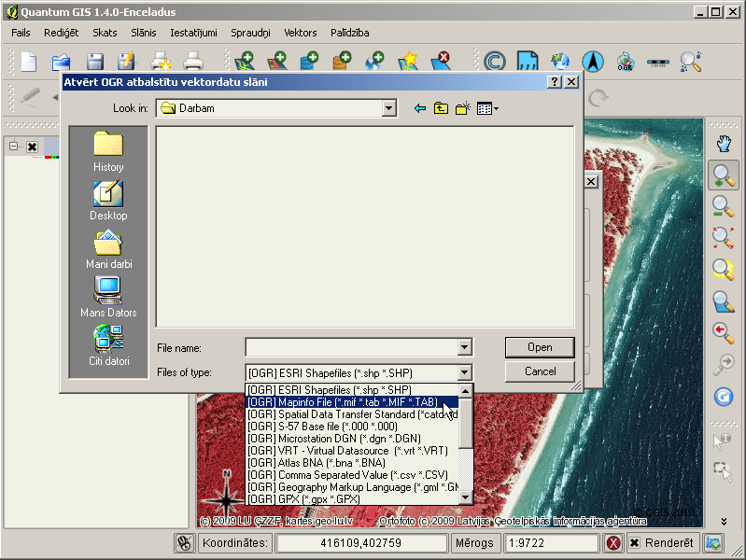Click the Zoom Last icon

click(724, 332)
